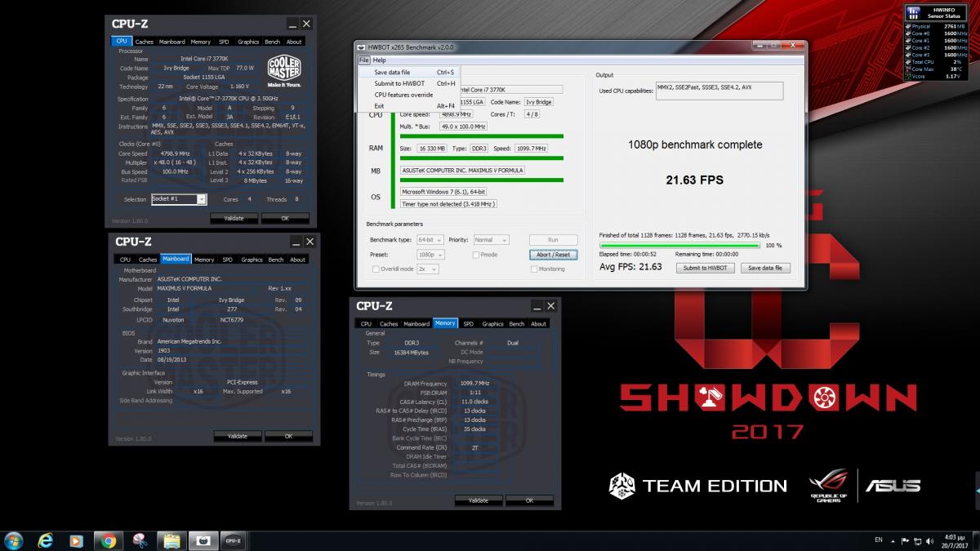This screenshot has width=980, height=551.
Task: Click the Used CPU capabilities field
Action: 719,91
